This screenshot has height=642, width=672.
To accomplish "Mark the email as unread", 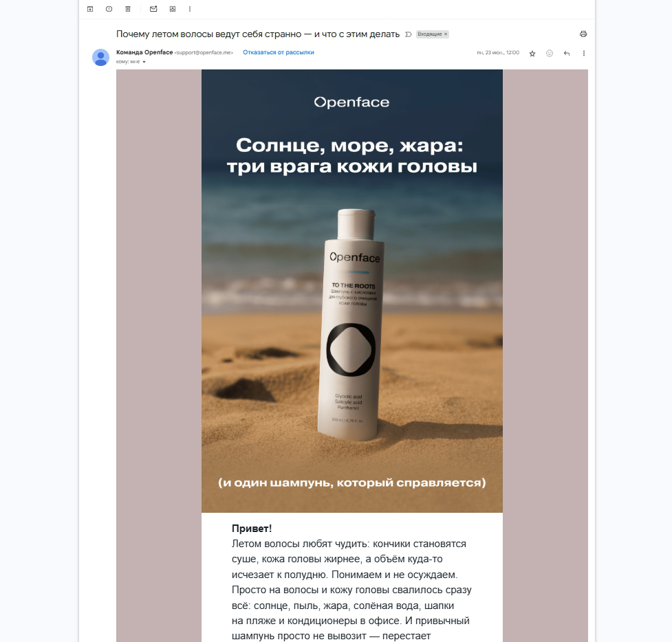I will coord(153,9).
